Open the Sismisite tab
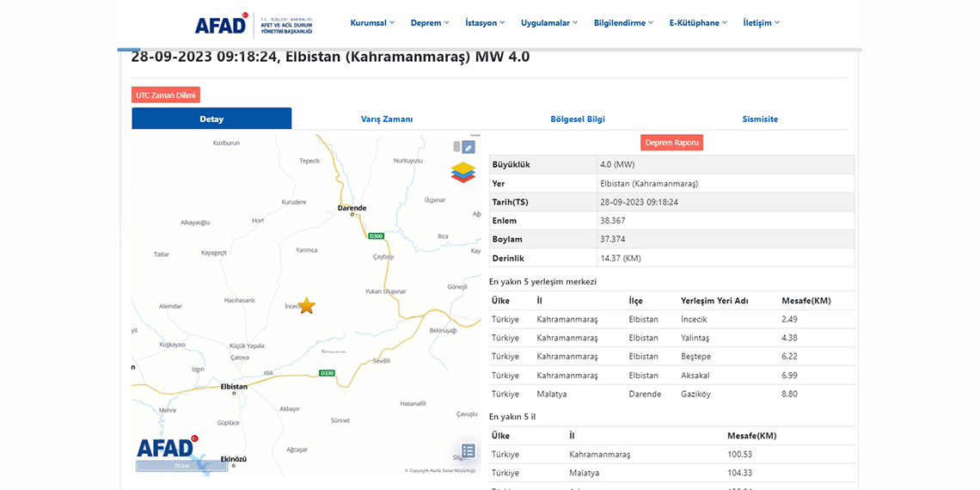Viewport: 980px width, 490px height. pos(760,119)
